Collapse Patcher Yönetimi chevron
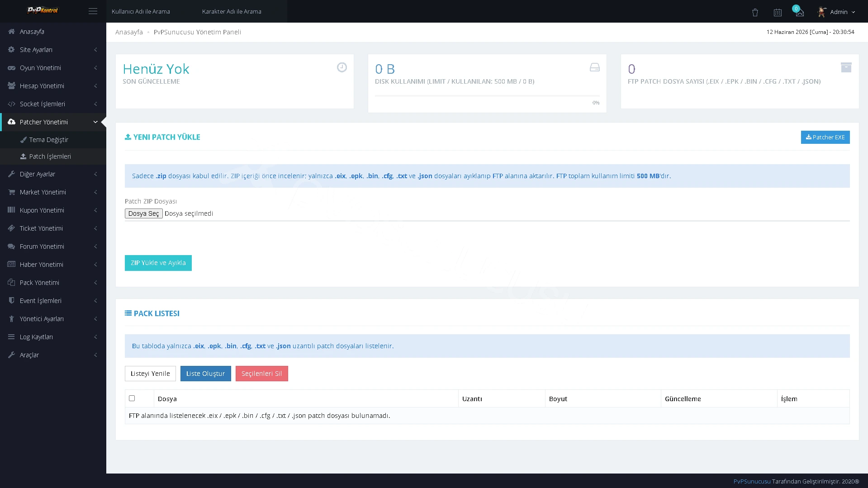The width and height of the screenshot is (868, 488). point(95,122)
